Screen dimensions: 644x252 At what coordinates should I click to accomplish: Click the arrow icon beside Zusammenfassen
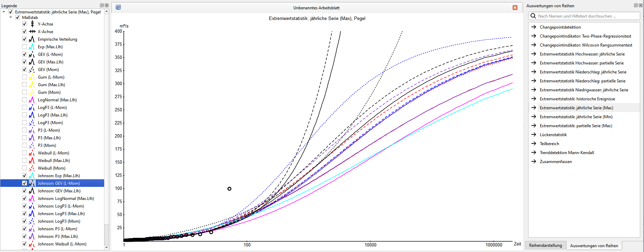coord(534,162)
